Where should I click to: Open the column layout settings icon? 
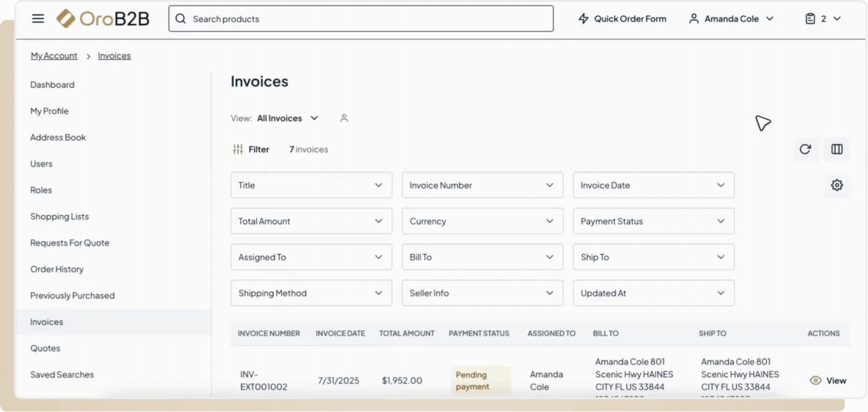point(837,149)
